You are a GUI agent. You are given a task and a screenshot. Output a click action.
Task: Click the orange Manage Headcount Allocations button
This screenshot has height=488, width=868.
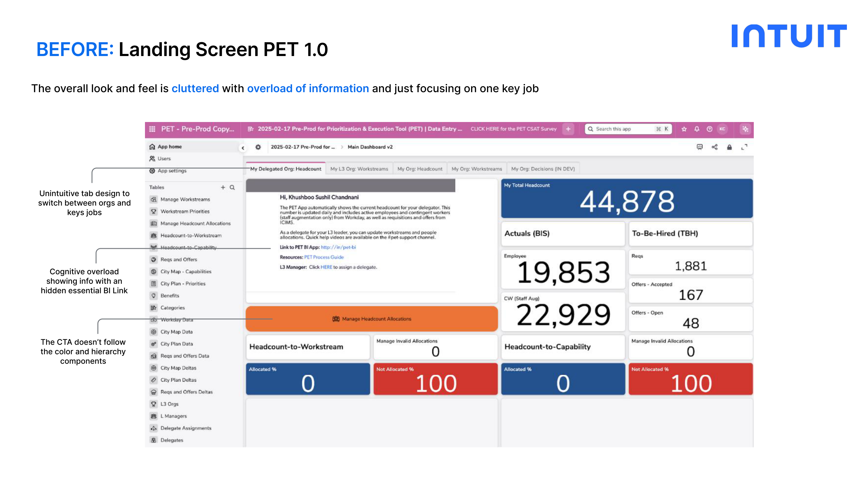point(372,319)
